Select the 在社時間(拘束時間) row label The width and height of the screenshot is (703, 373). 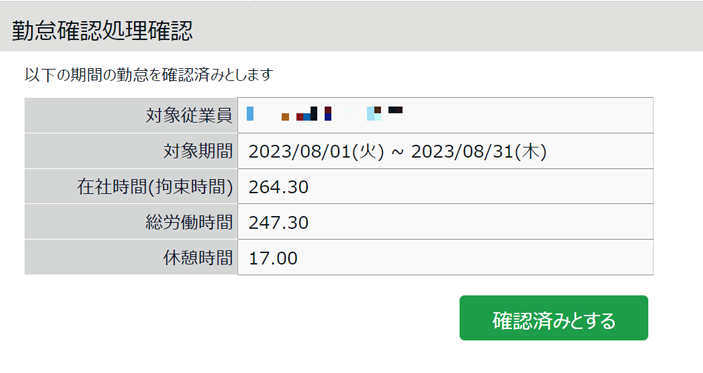coord(155,186)
